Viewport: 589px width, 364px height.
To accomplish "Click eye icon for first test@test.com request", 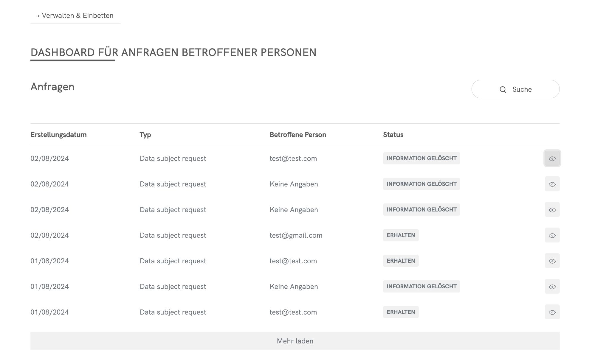I will coord(552,158).
